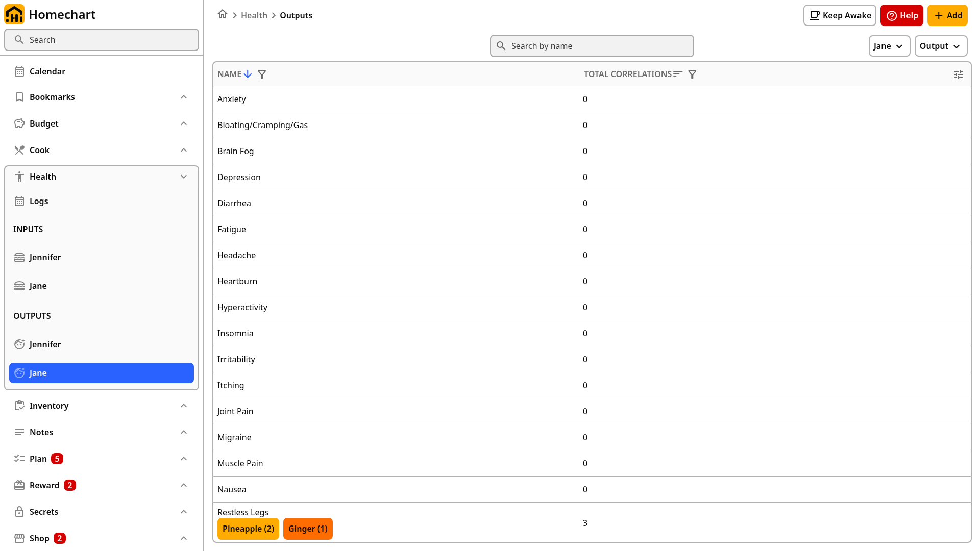
Task: Open the Joint Pain row
Action: tap(592, 411)
